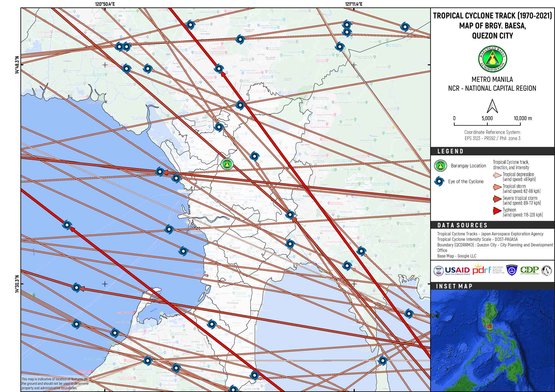Click the QCDRRMO shield logo
Image resolution: width=555 pixels, height=392 pixels.
point(512,270)
